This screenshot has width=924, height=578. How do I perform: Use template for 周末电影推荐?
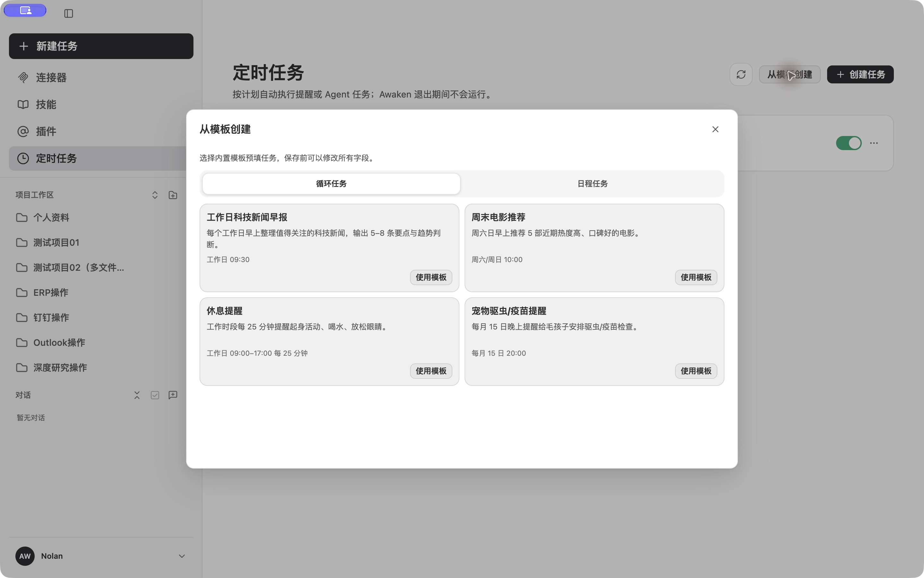(696, 277)
